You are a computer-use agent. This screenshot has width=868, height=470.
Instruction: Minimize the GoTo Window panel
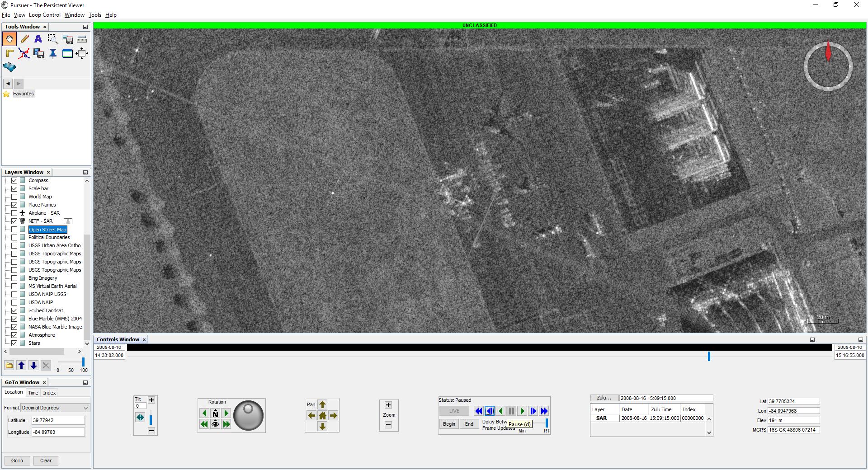click(85, 383)
